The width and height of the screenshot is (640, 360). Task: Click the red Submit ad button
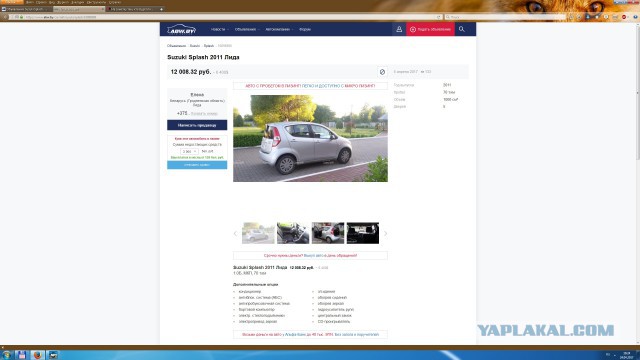point(430,29)
